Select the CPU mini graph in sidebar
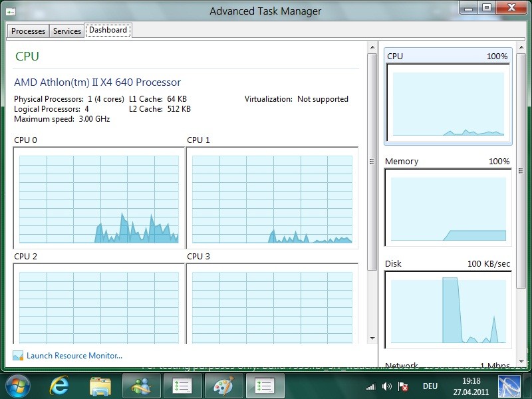The image size is (532, 399). coord(448,96)
